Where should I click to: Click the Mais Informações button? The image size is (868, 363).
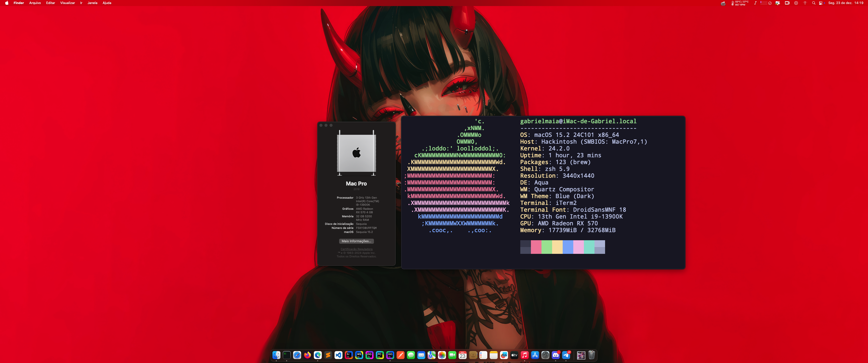click(356, 241)
